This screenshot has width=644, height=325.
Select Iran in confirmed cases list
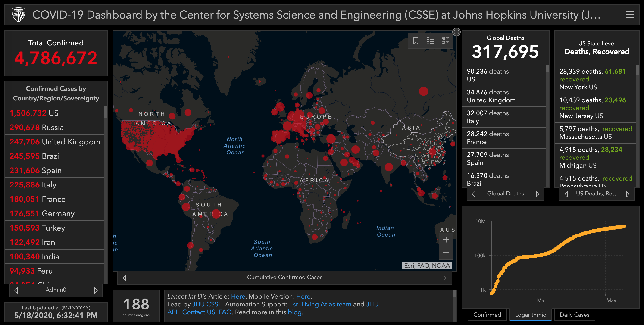(54, 242)
